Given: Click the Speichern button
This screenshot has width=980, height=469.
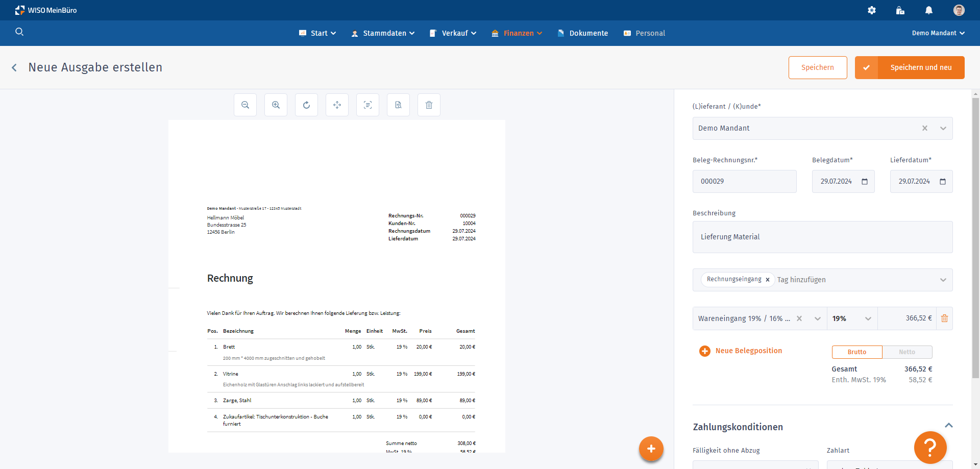Looking at the screenshot, I should coord(817,67).
